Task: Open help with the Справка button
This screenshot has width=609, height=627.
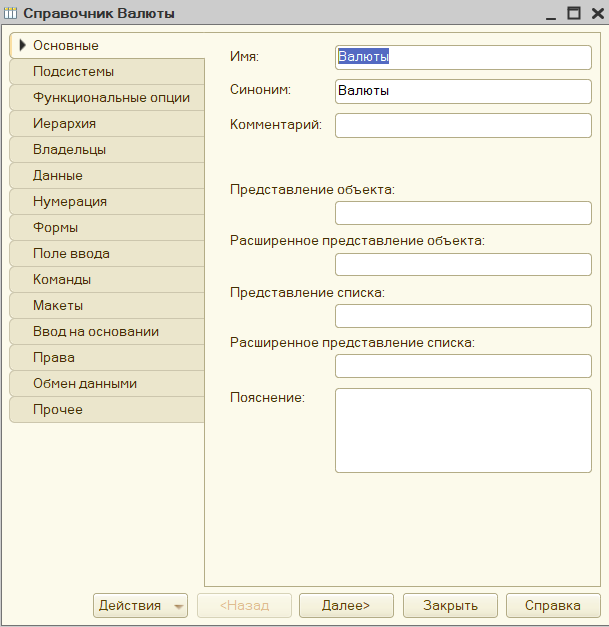Action: pyautogui.click(x=553, y=605)
